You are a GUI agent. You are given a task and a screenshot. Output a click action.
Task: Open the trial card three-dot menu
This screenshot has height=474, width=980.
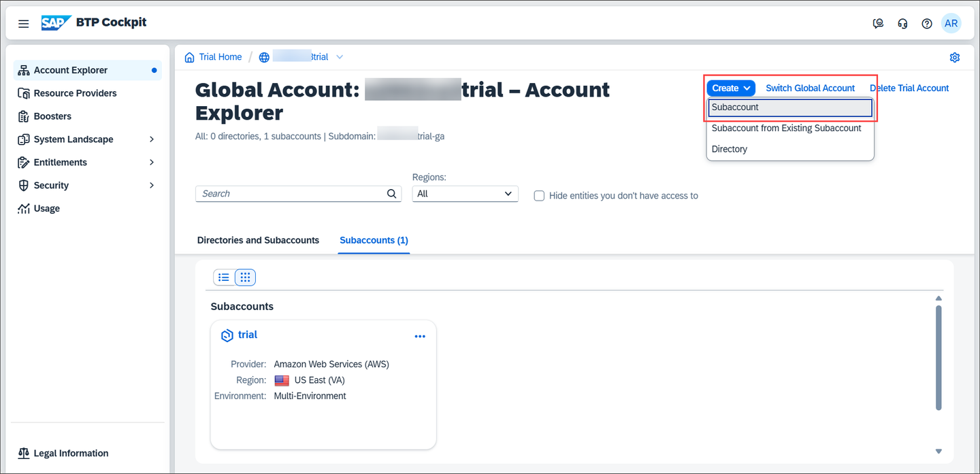420,337
